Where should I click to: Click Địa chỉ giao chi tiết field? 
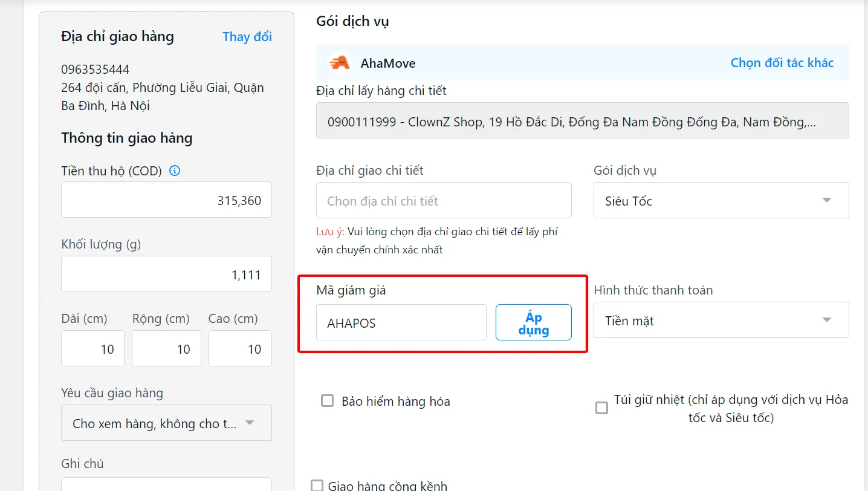(x=444, y=200)
